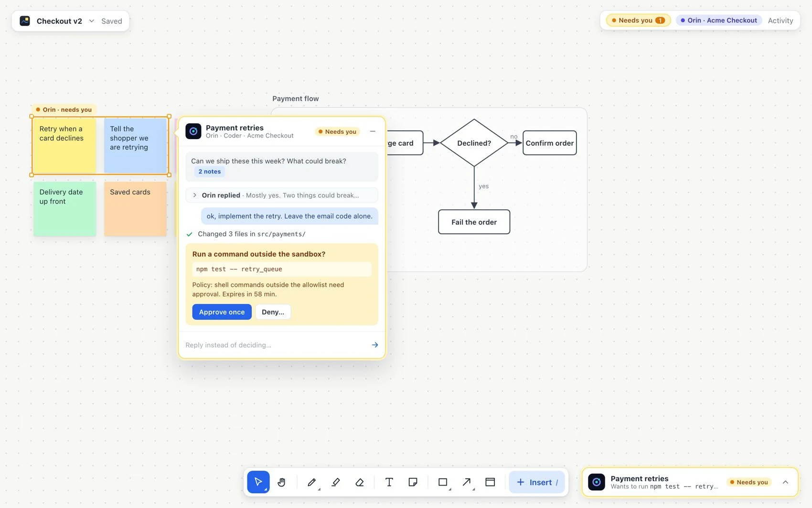This screenshot has height=508, width=812.
Task: Select the orange Saved cards note
Action: click(135, 209)
